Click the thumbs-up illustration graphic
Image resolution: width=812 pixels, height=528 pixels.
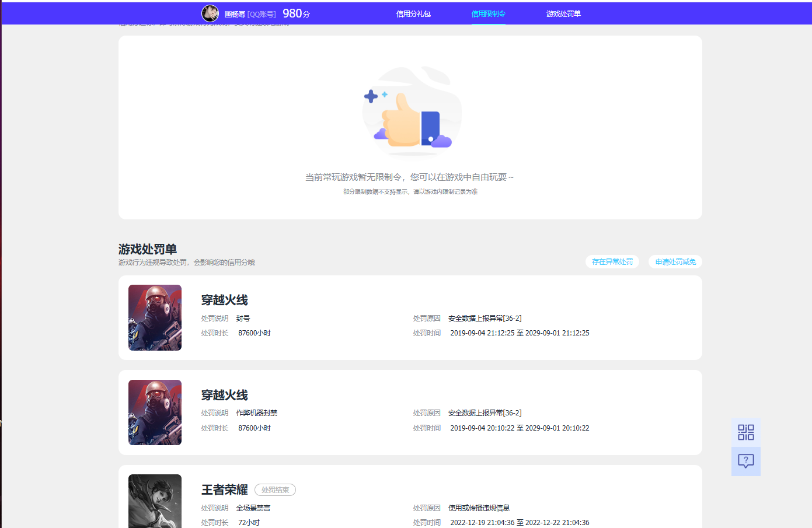(410, 112)
